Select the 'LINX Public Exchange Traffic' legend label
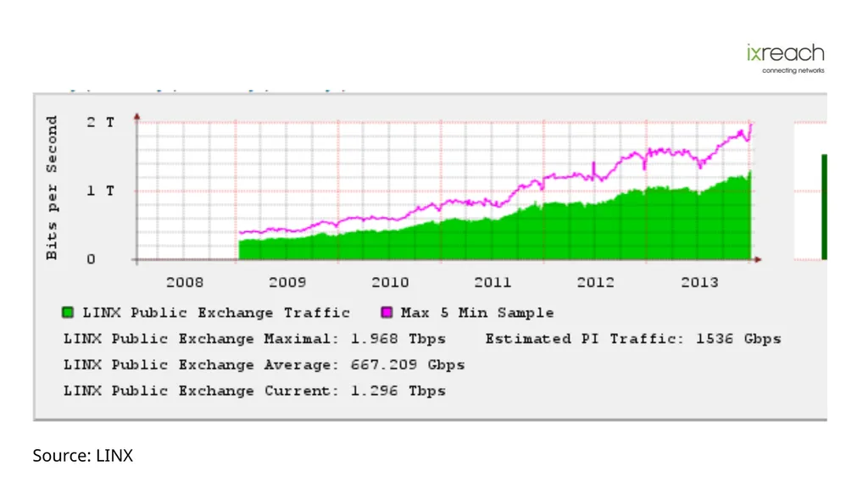 click(x=216, y=313)
